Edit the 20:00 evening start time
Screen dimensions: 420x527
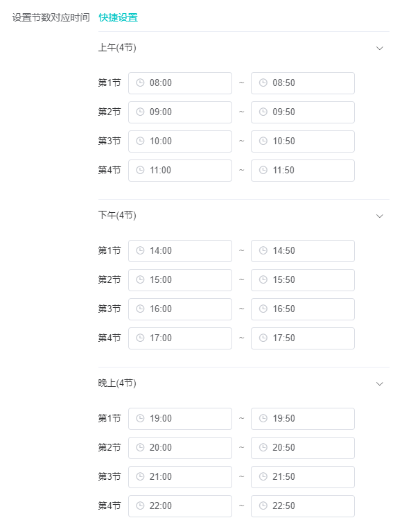[x=180, y=448]
